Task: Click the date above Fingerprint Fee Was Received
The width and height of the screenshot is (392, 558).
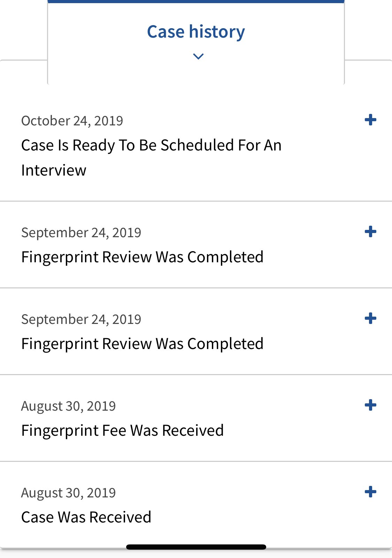Action: coord(68,406)
